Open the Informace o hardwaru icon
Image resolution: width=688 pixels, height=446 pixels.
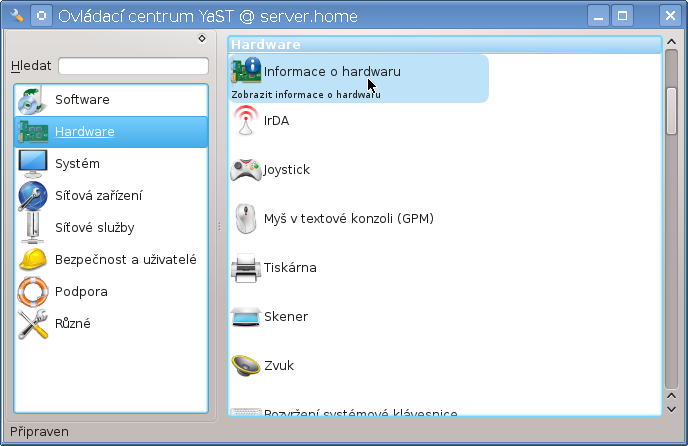246,70
